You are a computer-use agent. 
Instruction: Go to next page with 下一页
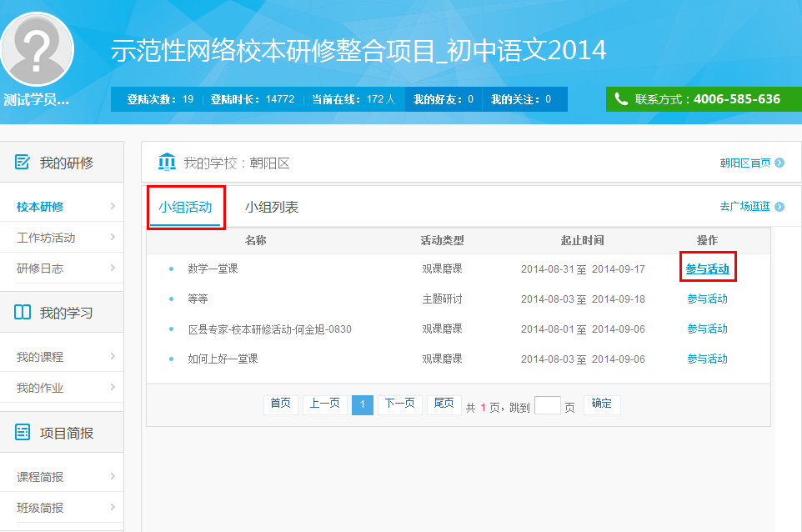point(400,404)
